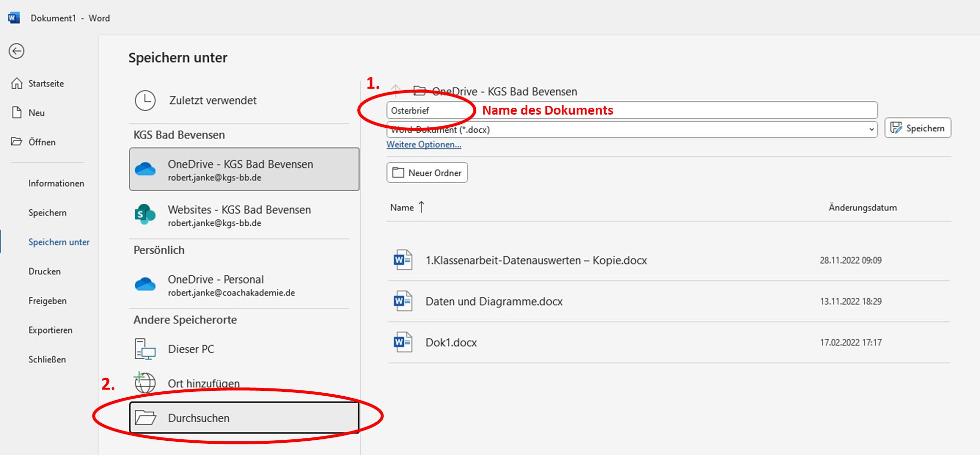Open the file type dropdown (*.docx)
This screenshot has height=455, width=980.
point(871,130)
